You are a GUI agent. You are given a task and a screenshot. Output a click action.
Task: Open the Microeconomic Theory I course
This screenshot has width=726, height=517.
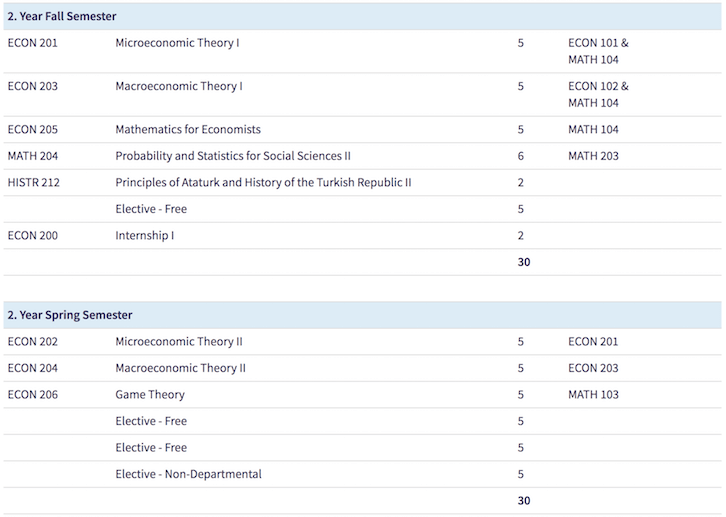pyautogui.click(x=177, y=43)
